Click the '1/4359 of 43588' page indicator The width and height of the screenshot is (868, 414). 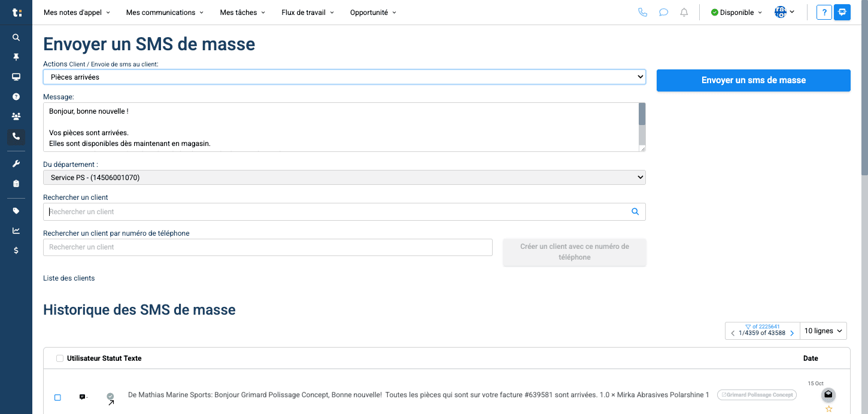(x=762, y=333)
